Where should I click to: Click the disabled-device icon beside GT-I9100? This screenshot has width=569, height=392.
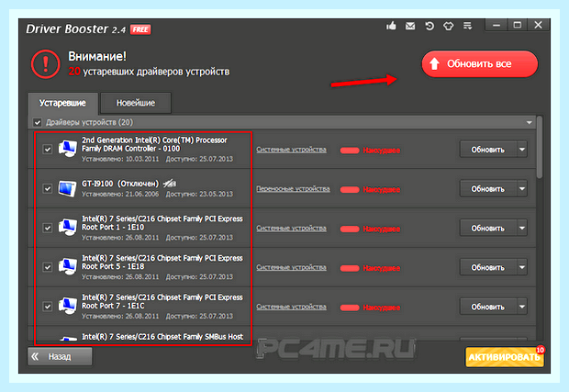pyautogui.click(x=170, y=184)
